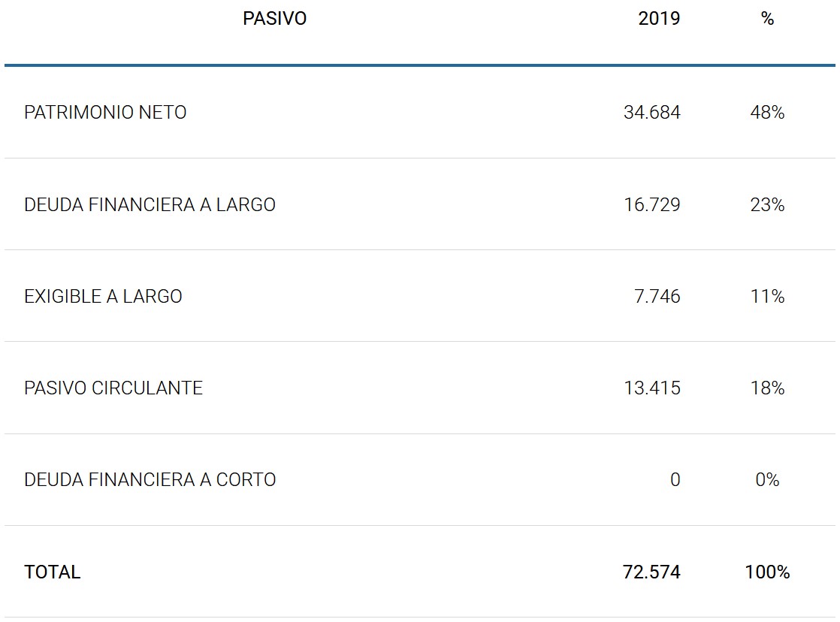Image resolution: width=840 pixels, height=622 pixels.
Task: Click the 16.729 value cell
Action: (x=651, y=204)
